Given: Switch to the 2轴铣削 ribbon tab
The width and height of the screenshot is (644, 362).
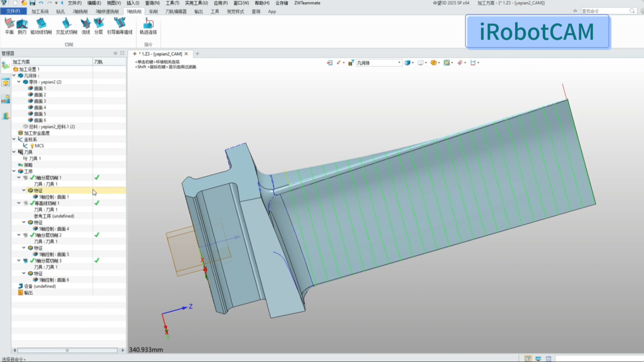Looking at the screenshot, I should 80,12.
